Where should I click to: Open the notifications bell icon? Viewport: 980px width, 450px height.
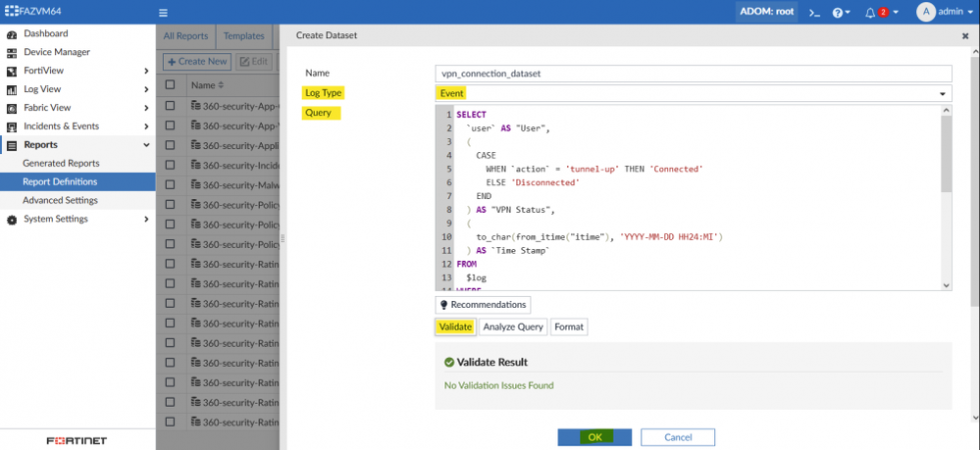click(x=869, y=13)
